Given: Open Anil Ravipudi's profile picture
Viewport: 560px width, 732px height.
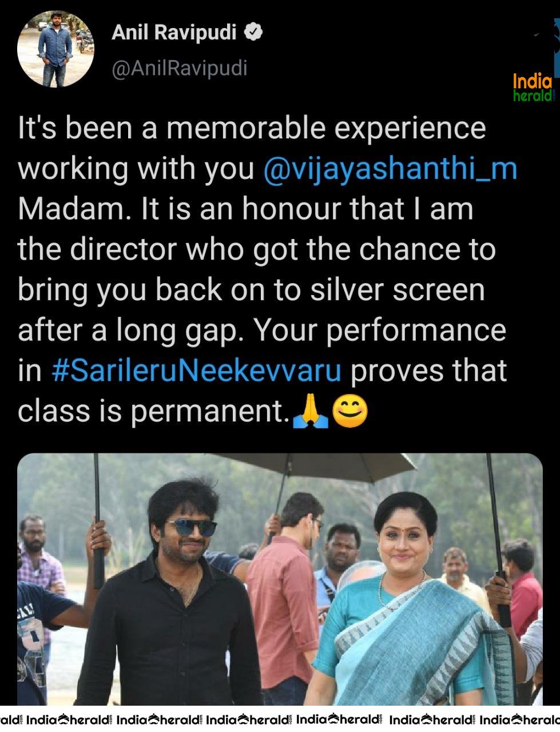Looking at the screenshot, I should click(x=55, y=49).
